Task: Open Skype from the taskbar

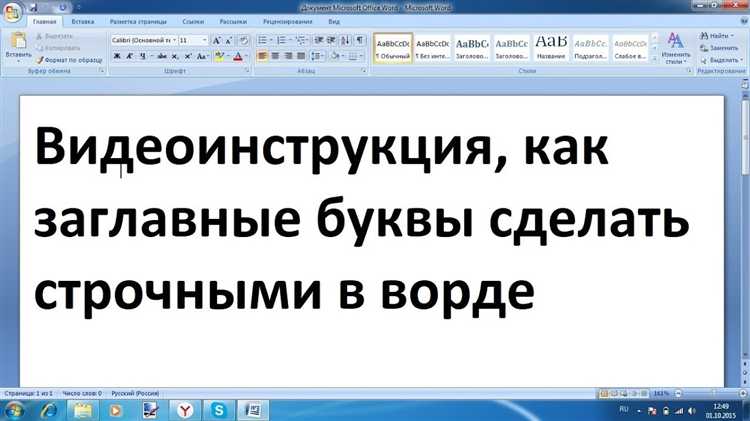Action: [219, 410]
